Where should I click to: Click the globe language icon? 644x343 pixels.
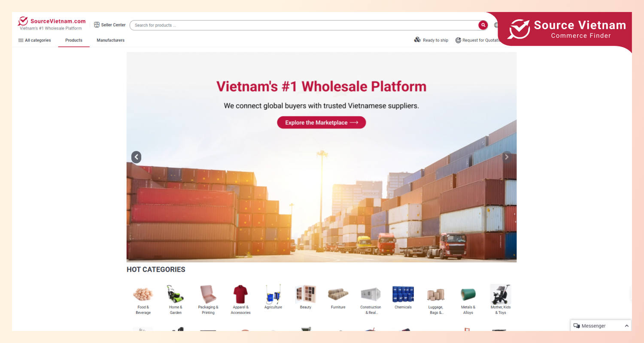point(496,25)
